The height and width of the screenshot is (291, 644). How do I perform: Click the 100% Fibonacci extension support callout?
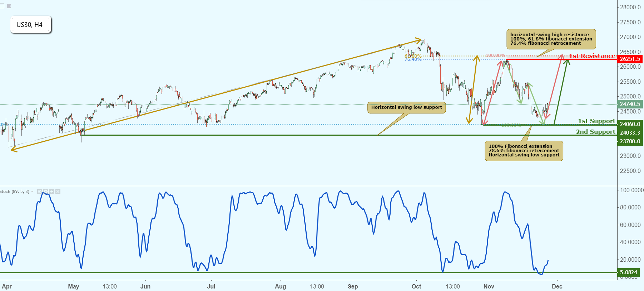[524, 151]
